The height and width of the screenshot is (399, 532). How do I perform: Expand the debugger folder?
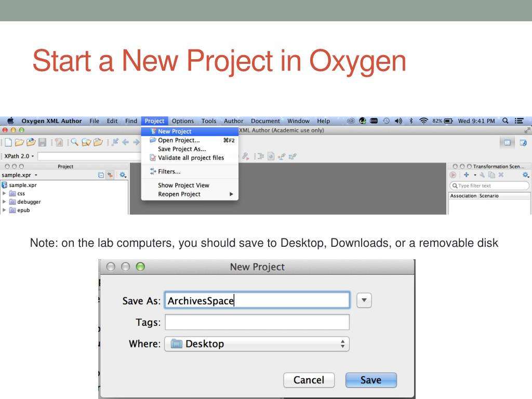pos(4,202)
